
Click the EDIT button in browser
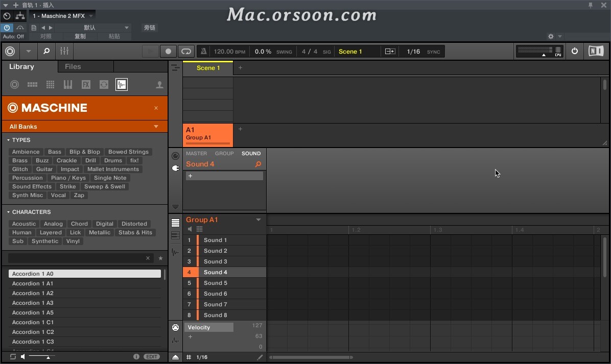(x=152, y=357)
